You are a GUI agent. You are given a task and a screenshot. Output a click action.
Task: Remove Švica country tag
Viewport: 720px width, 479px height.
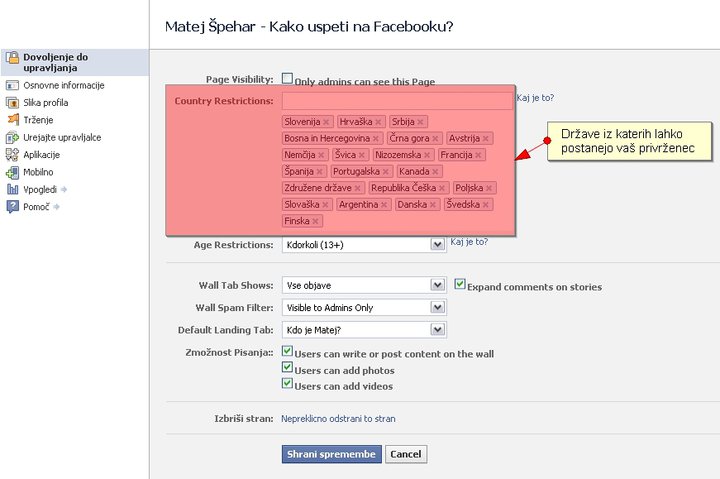[362, 155]
